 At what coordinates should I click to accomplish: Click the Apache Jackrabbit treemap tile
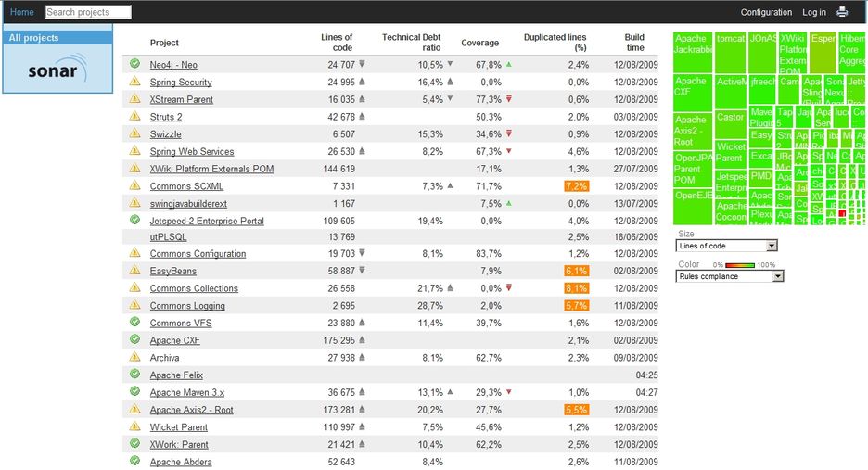pyautogui.click(x=693, y=52)
